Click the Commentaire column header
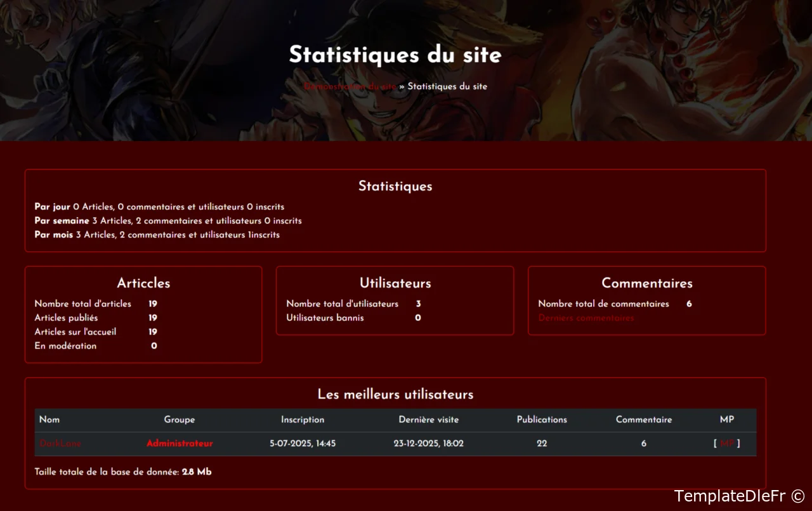The height and width of the screenshot is (511, 812). [643, 420]
